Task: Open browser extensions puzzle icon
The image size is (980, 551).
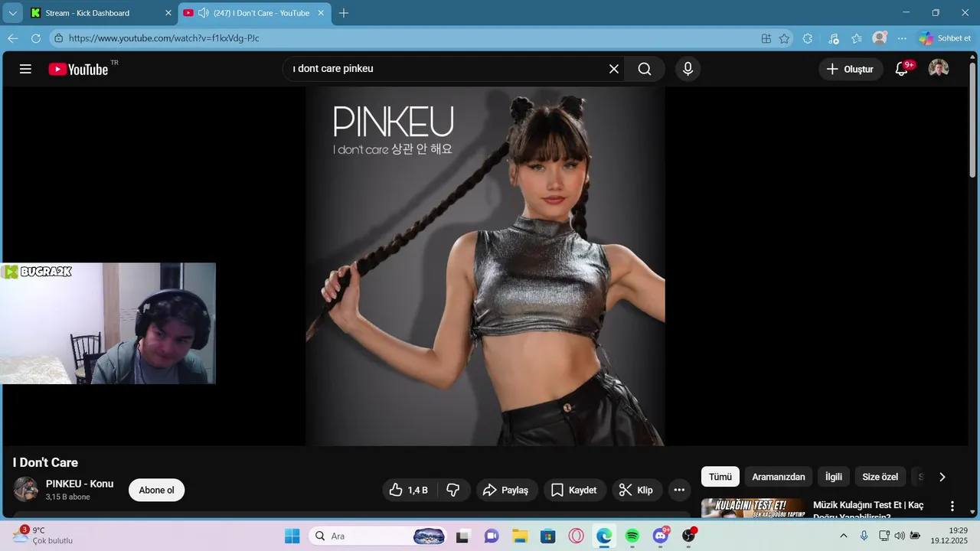Action: 808,38
